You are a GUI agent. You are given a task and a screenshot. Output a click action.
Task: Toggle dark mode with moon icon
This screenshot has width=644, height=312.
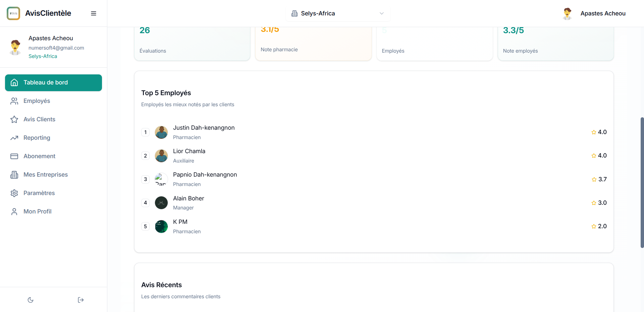pos(31,300)
